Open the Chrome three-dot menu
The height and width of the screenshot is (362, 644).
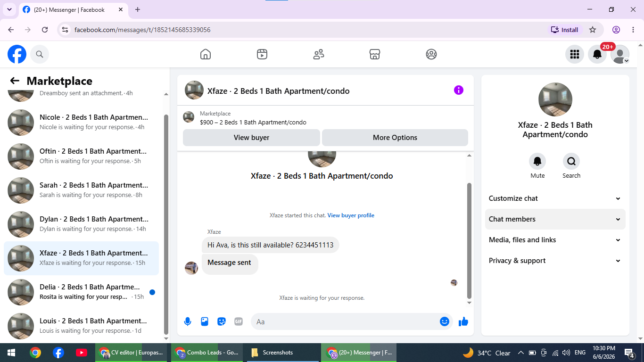633,30
